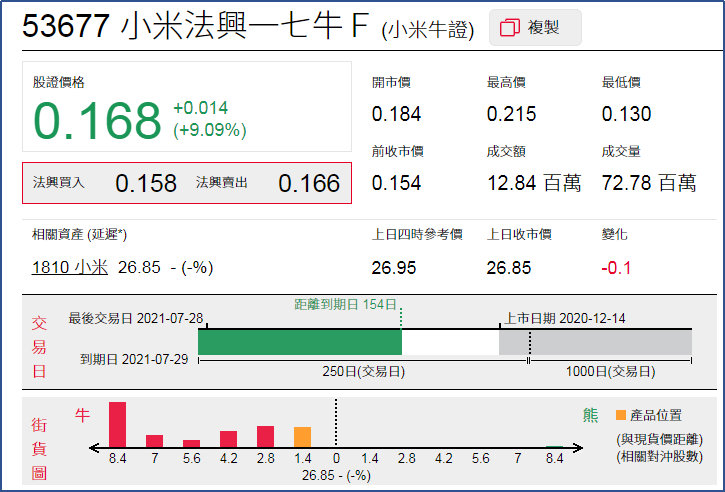The width and height of the screenshot is (725, 492).
Task: Click the (相關對沖股數) legend note
Action: [659, 457]
